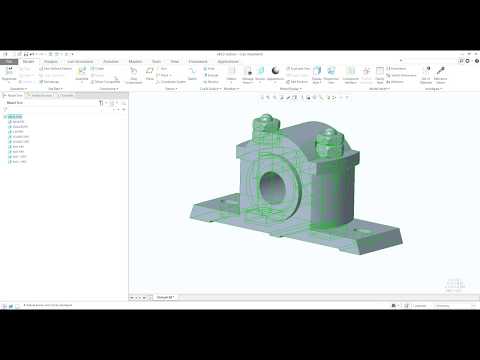Screen dimensions: 480x360
Task: Click Shrinkwrap in the Get Data group
Action: (x=49, y=82)
